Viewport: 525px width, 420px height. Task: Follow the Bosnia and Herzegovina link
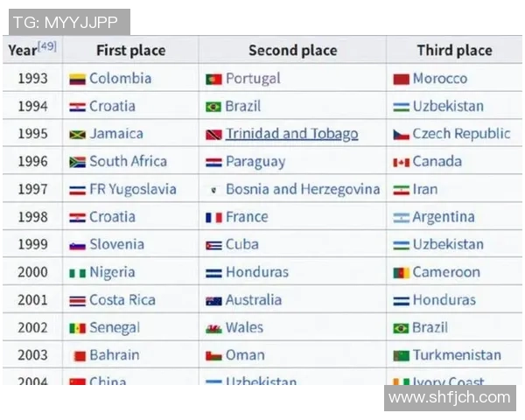click(x=303, y=189)
